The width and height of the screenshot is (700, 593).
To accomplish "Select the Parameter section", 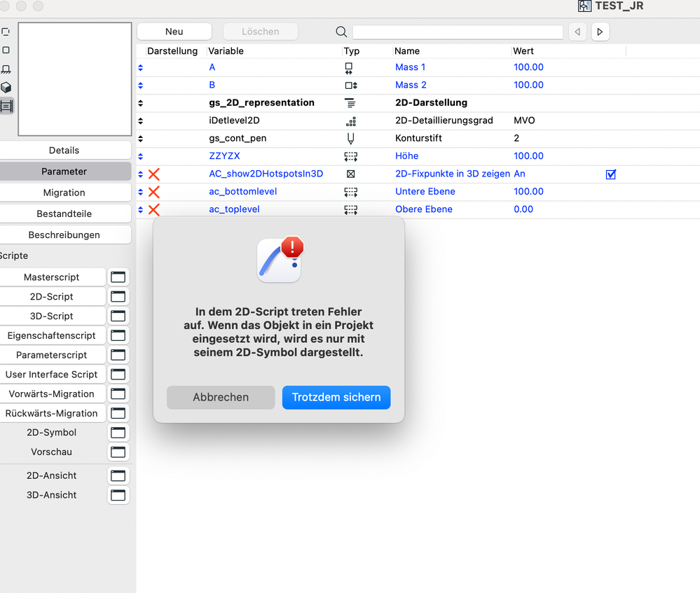I will coord(64,172).
